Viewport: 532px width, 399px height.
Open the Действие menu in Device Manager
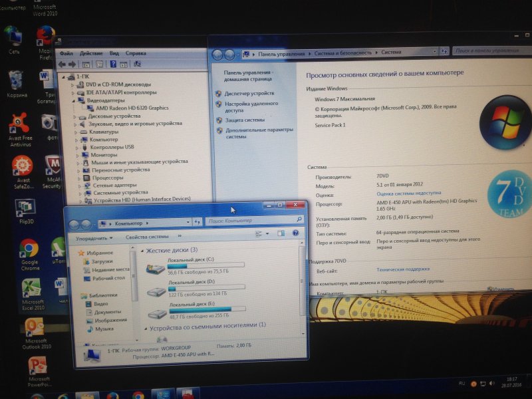[x=91, y=53]
